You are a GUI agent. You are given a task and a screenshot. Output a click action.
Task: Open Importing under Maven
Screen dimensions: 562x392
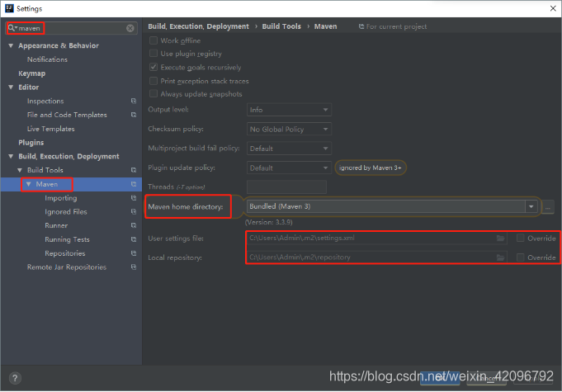pos(61,198)
